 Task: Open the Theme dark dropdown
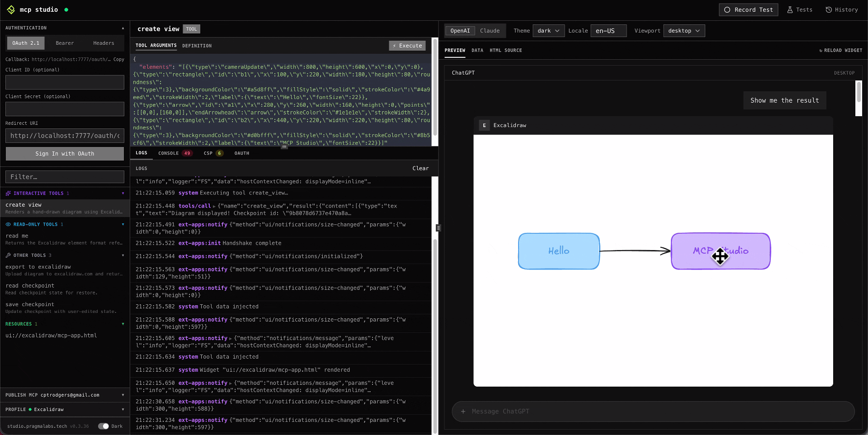548,31
